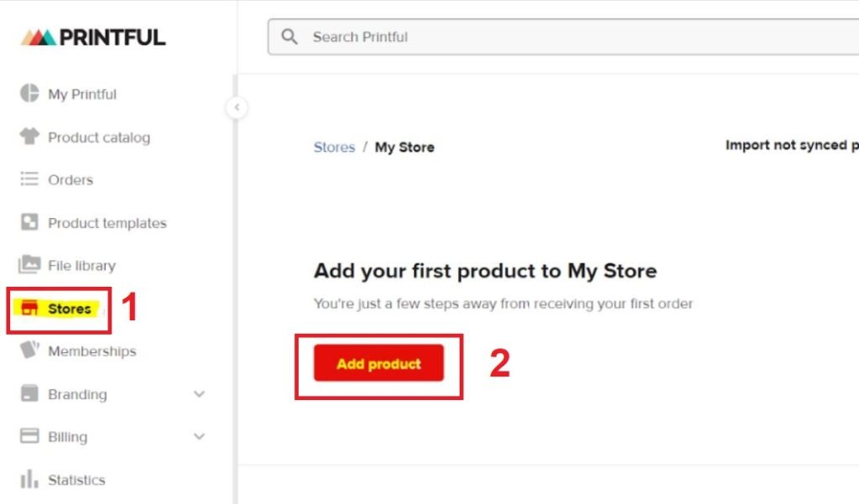The width and height of the screenshot is (859, 504).
Task: Open Product templates icon
Action: [29, 222]
